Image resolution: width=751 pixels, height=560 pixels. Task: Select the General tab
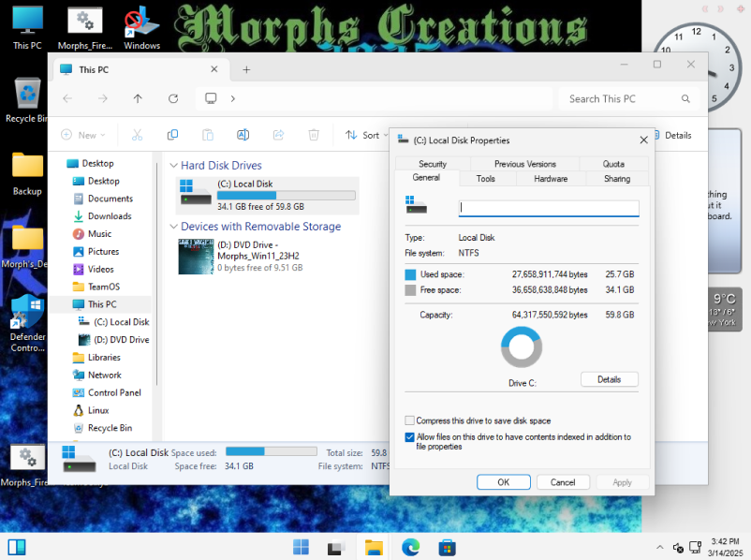pos(426,178)
